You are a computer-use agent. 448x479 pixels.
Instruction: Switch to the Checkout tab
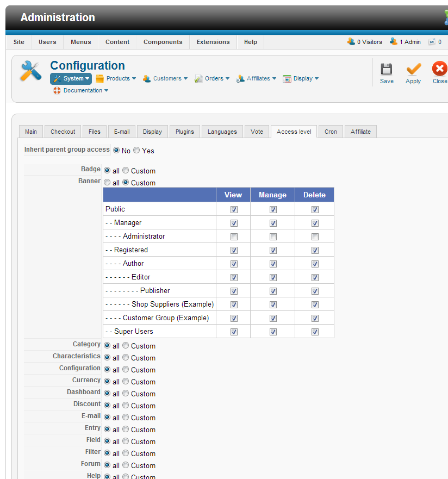pyautogui.click(x=63, y=132)
